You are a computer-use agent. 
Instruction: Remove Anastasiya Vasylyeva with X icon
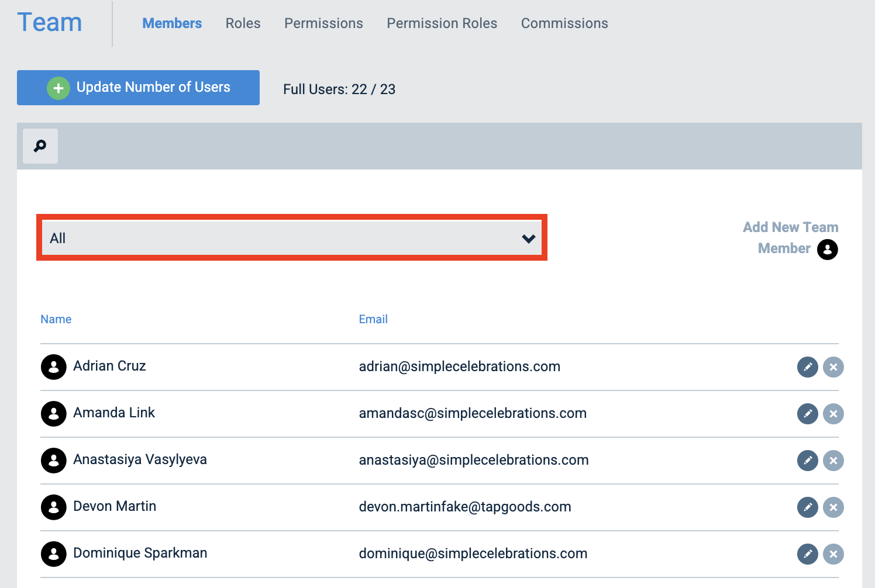(x=833, y=461)
